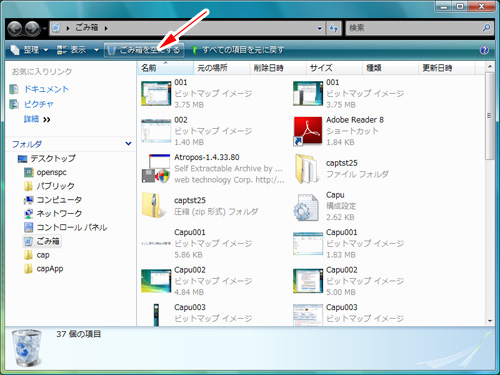Expand the address bar history dropdown
This screenshot has height=375, width=500.
[x=319, y=28]
